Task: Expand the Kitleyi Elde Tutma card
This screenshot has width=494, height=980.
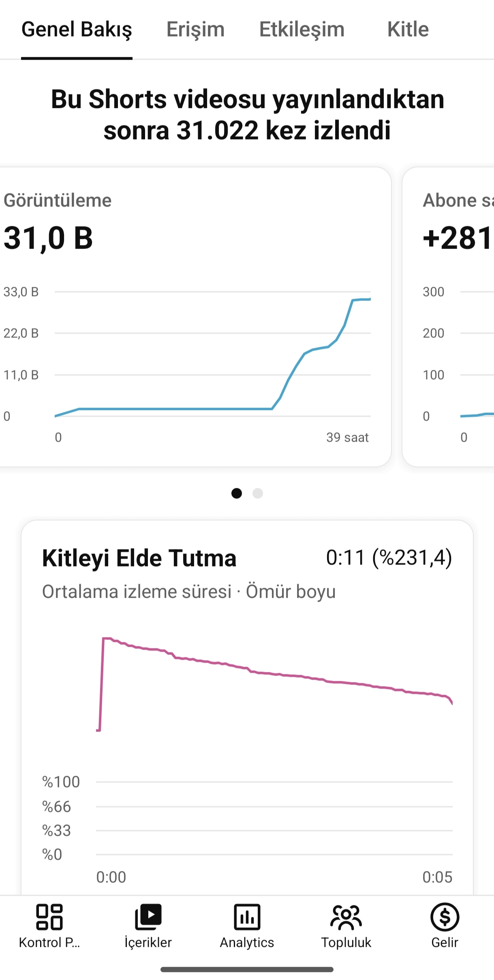Action: 247,708
